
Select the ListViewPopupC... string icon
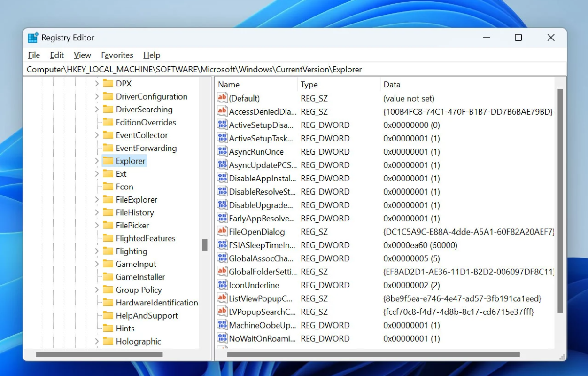[x=222, y=298]
